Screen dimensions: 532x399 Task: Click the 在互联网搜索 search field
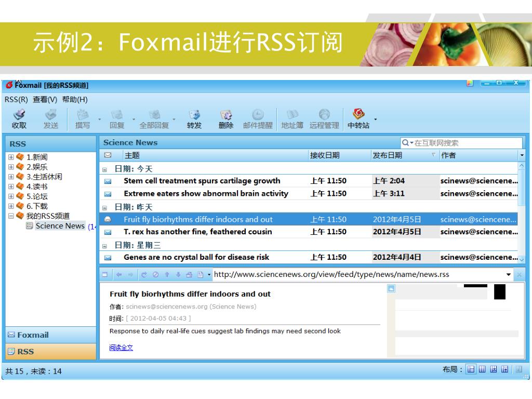point(461,143)
